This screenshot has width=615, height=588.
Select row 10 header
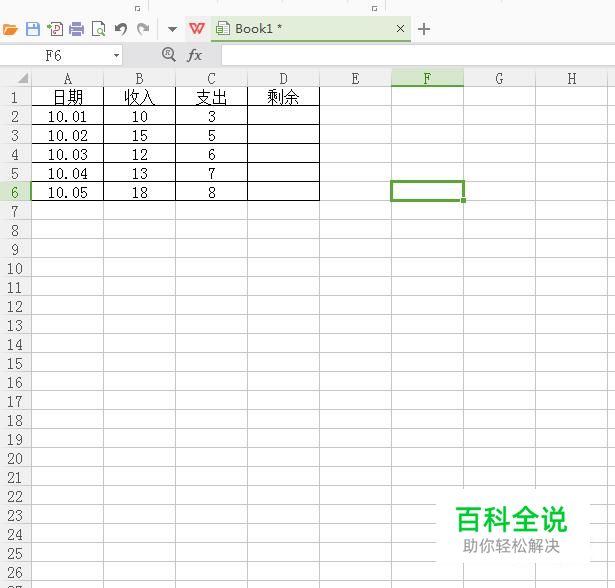click(15, 268)
